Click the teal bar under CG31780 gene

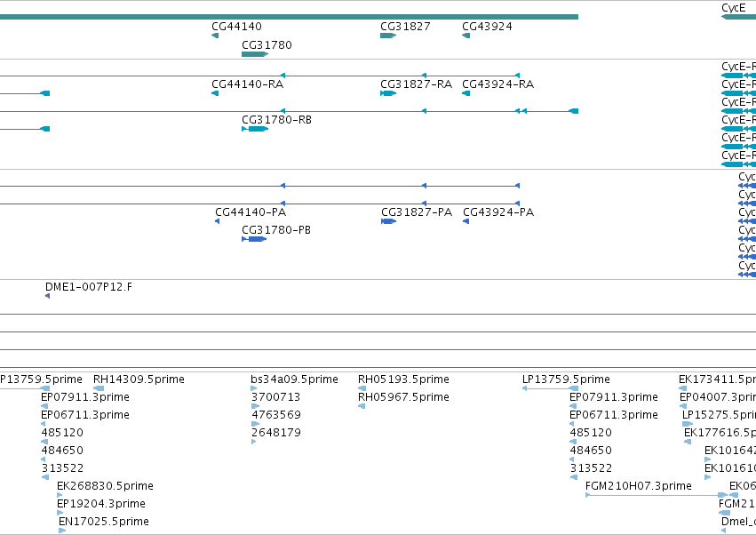[255, 54]
